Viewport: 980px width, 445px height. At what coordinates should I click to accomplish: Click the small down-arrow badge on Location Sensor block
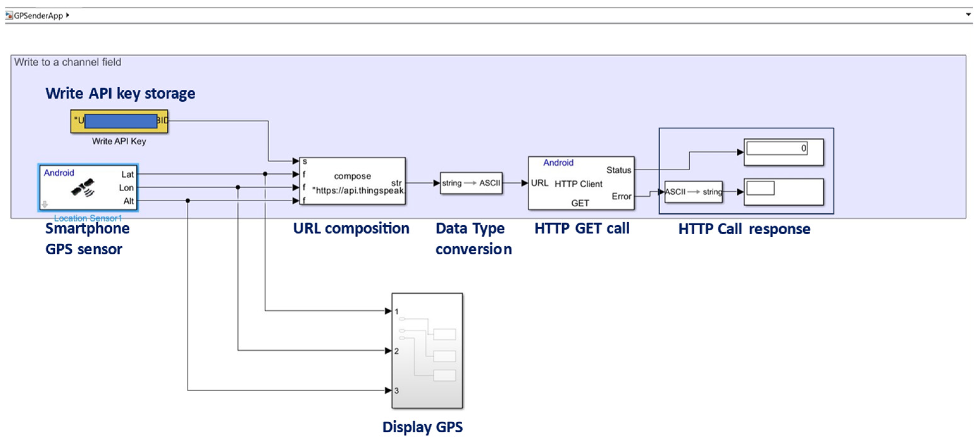point(45,204)
